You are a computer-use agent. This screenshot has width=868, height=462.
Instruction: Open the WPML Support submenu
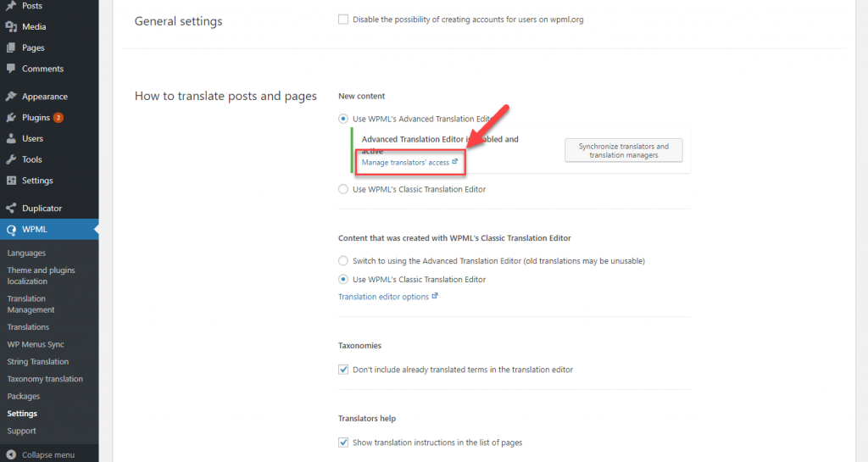[x=21, y=431]
